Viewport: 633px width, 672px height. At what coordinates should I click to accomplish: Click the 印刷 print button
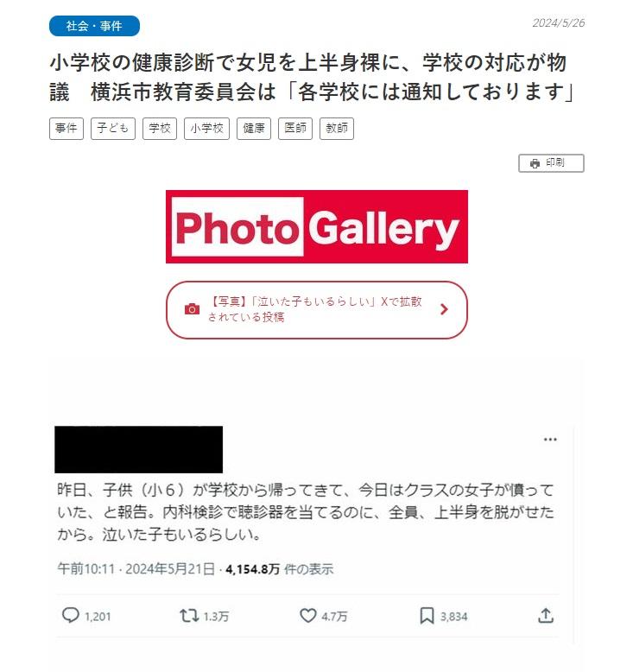(551, 163)
